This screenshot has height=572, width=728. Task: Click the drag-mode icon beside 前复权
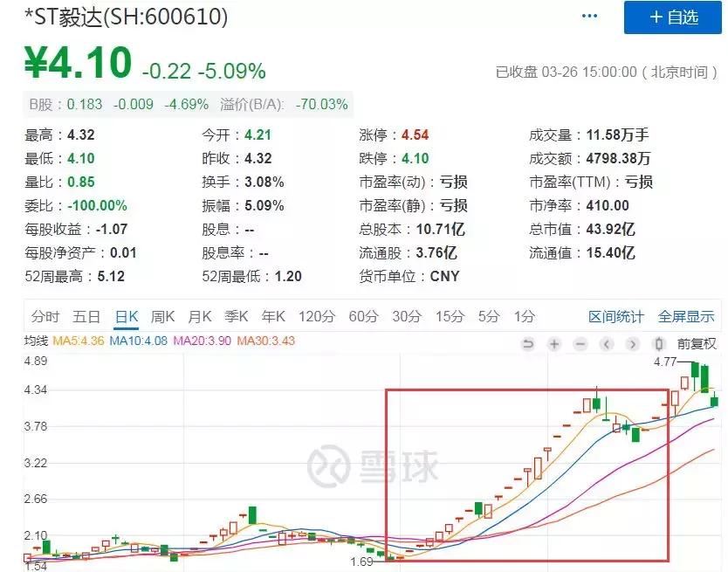point(657,344)
